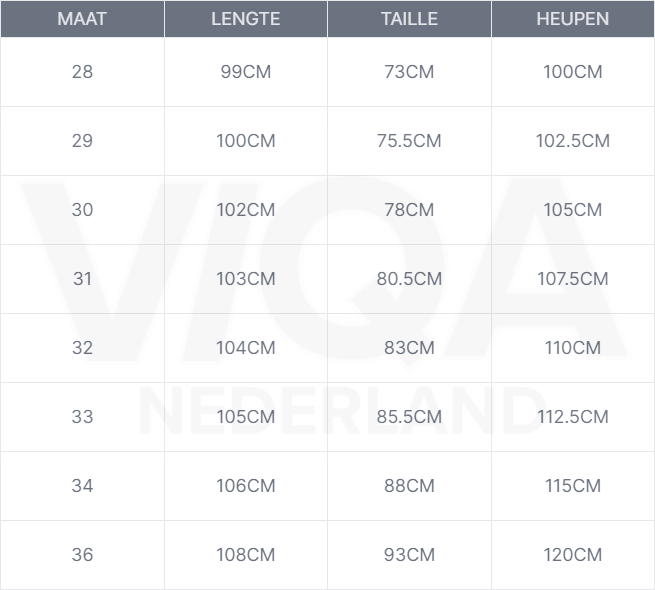This screenshot has width=655, height=590.
Task: Select the 75.5CM taille value
Action: pos(409,141)
